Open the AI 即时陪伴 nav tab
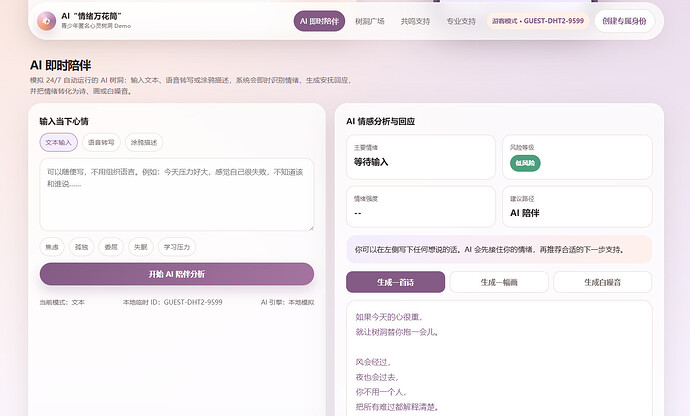This screenshot has height=416, width=690. tap(319, 21)
